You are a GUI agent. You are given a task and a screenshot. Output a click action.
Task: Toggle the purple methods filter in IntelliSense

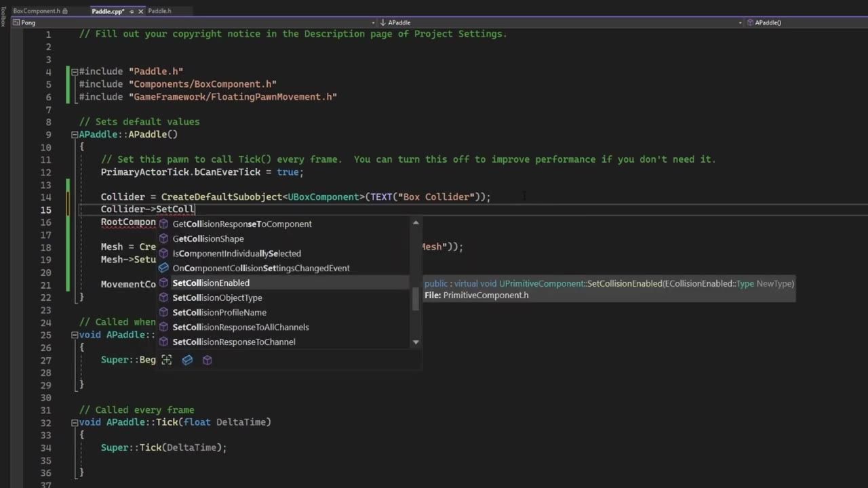pyautogui.click(x=208, y=360)
